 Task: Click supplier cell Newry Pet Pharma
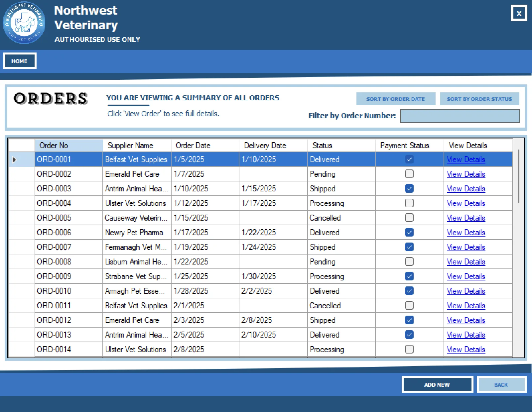click(x=137, y=233)
